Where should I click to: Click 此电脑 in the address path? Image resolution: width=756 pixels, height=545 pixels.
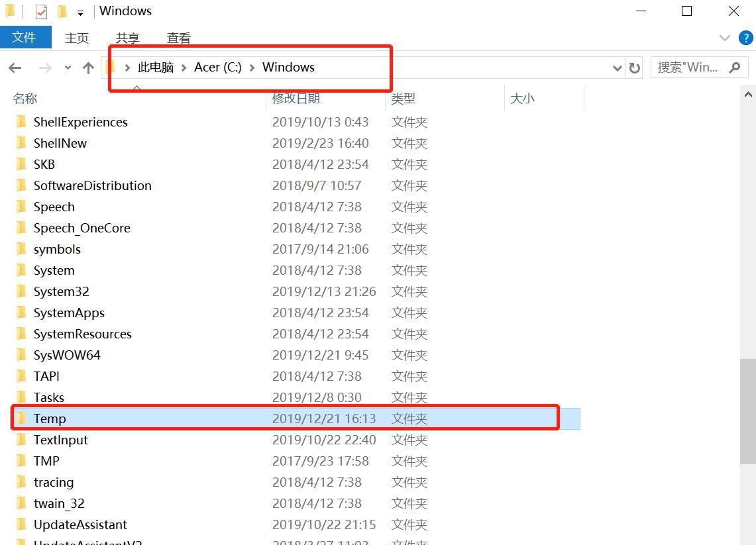point(155,68)
